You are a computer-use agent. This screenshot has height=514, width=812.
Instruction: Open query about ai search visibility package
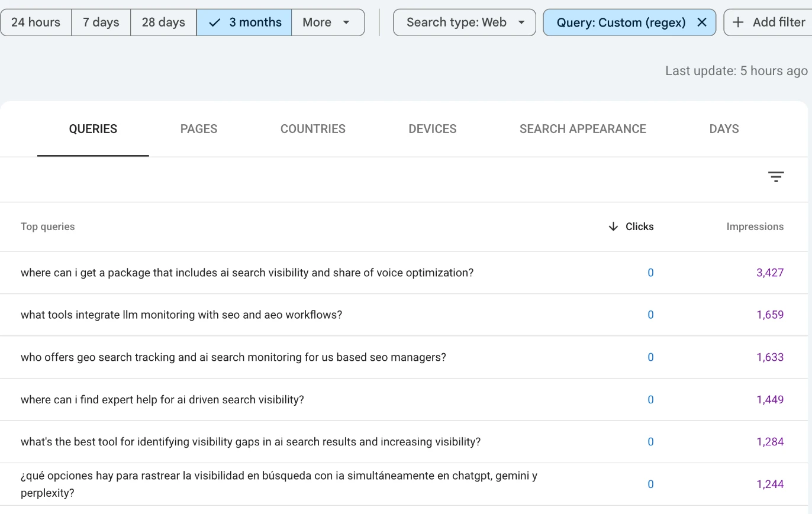tap(247, 273)
